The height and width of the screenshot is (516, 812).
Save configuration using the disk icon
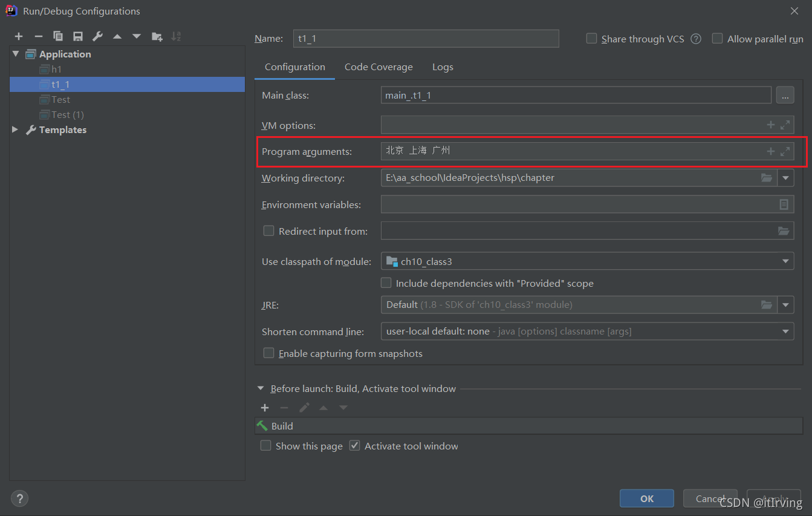click(x=78, y=36)
